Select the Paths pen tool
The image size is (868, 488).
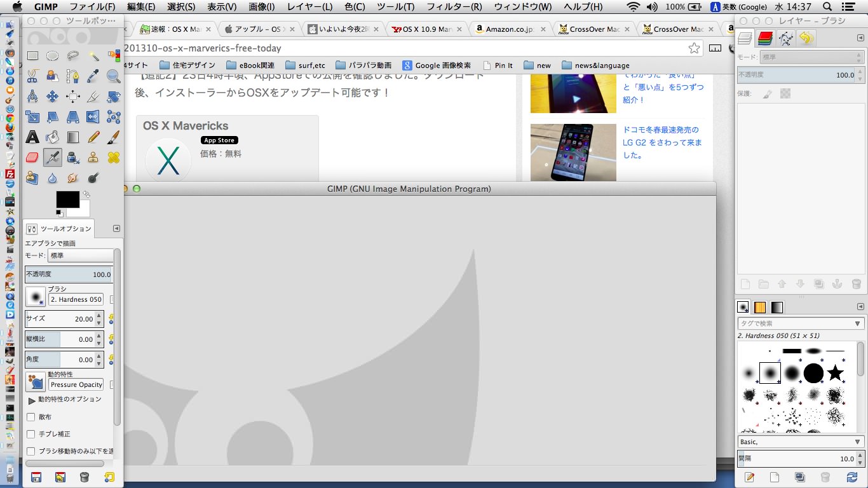coord(73,77)
